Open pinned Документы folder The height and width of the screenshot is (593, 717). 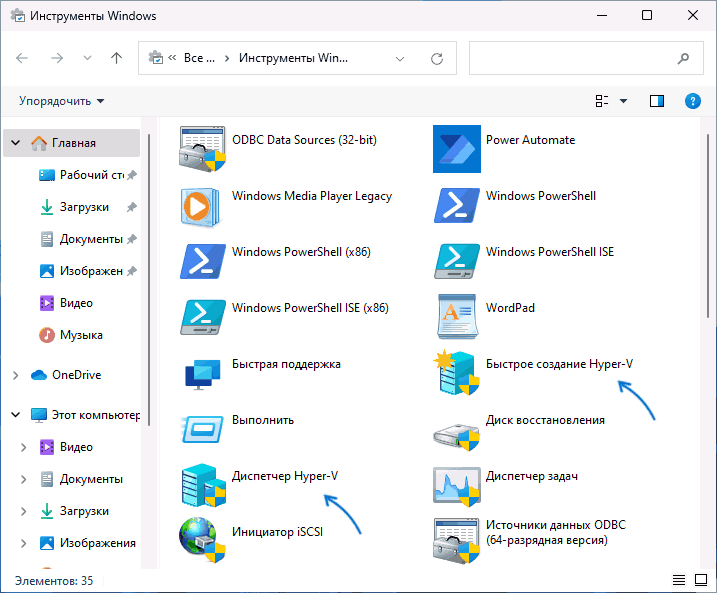[86, 239]
